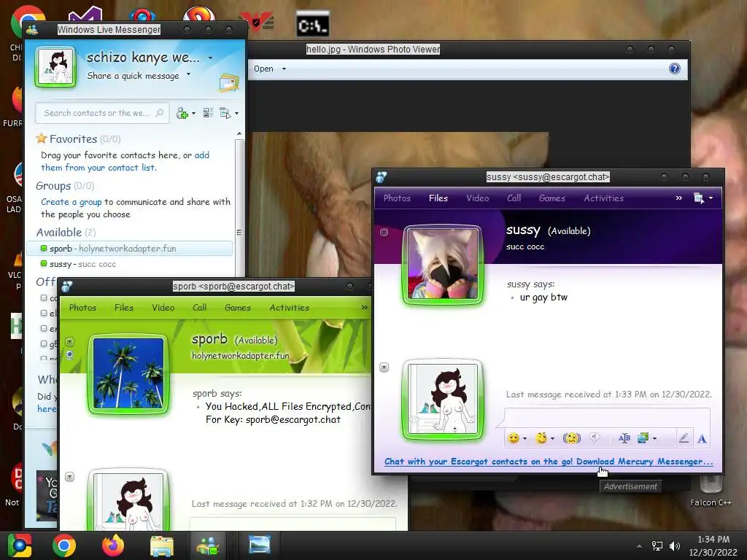Click the add contact icon in Messenger
This screenshot has width=747, height=560.
coord(182,113)
